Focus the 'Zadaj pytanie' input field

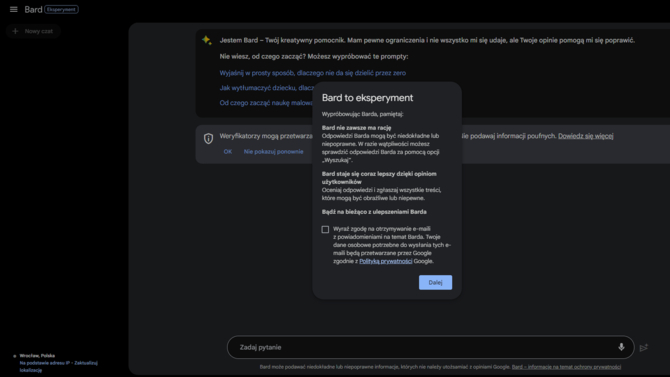pyautogui.click(x=430, y=347)
